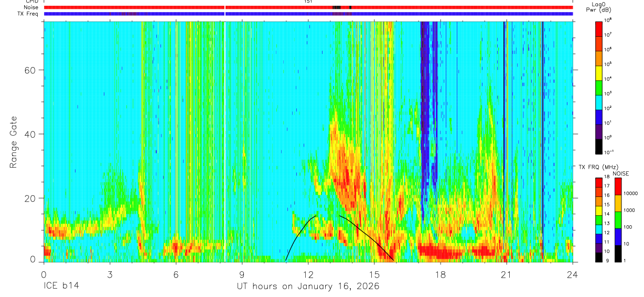Click the red top segment of the Lag0 Pwr colorbar
Image resolution: width=644 pixels, height=297 pixels.
point(598,28)
